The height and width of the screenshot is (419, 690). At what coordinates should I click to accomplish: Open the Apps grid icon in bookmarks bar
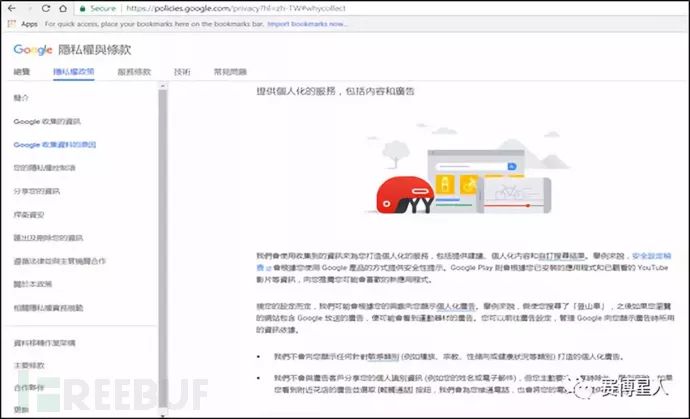(12, 21)
